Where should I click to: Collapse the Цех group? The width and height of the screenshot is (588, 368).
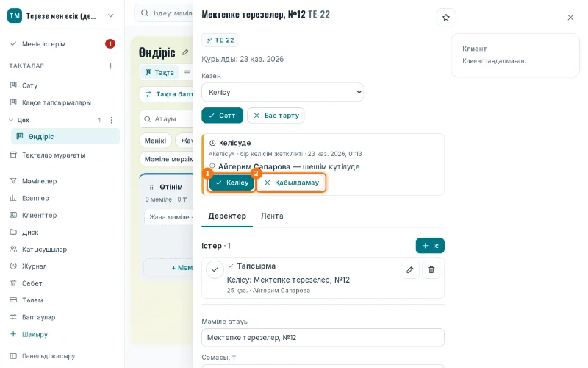click(x=11, y=120)
